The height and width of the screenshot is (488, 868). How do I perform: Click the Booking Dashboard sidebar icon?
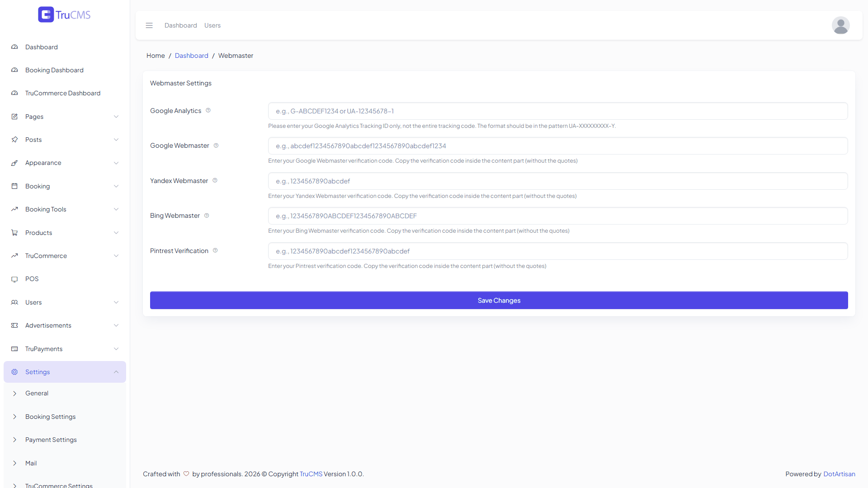(14, 70)
